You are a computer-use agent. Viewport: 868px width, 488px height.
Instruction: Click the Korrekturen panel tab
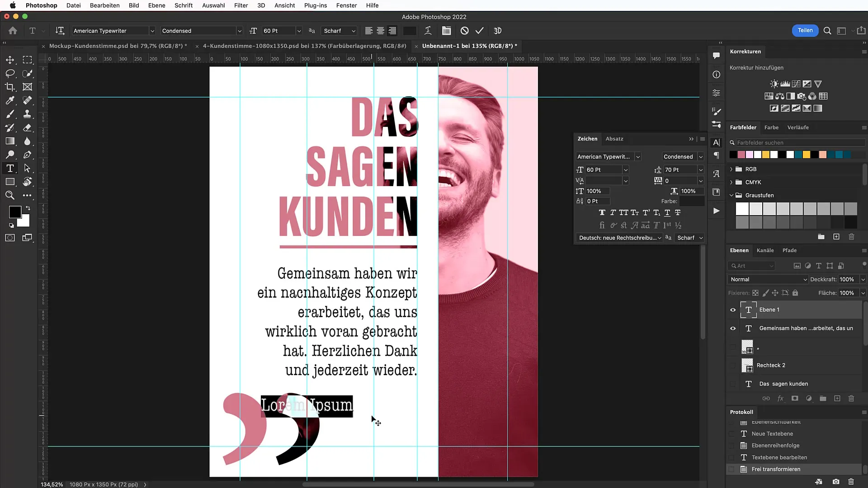coord(746,51)
